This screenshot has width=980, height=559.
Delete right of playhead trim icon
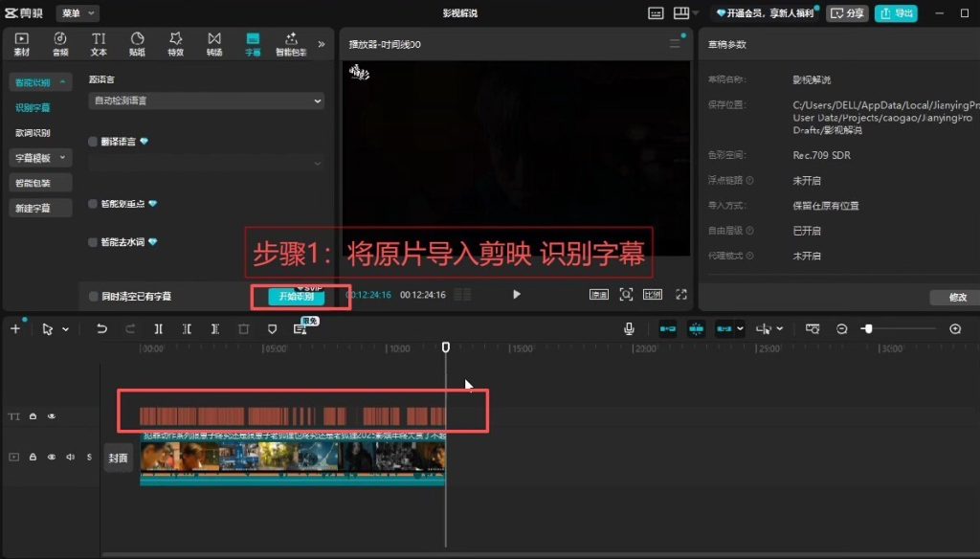tap(215, 329)
